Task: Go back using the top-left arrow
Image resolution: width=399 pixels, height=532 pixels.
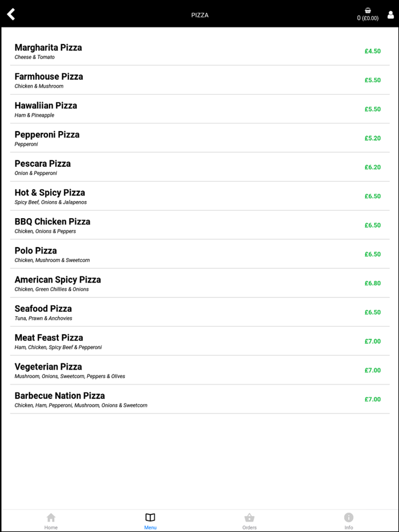Action: click(11, 14)
